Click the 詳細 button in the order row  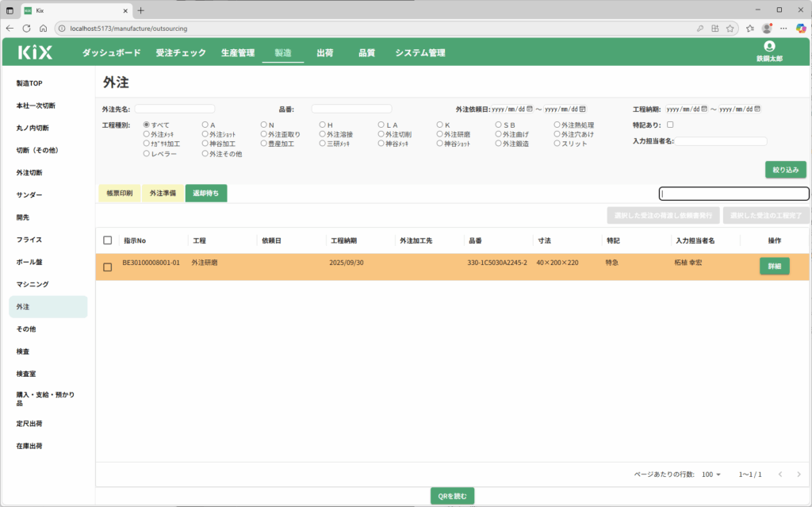(x=774, y=267)
